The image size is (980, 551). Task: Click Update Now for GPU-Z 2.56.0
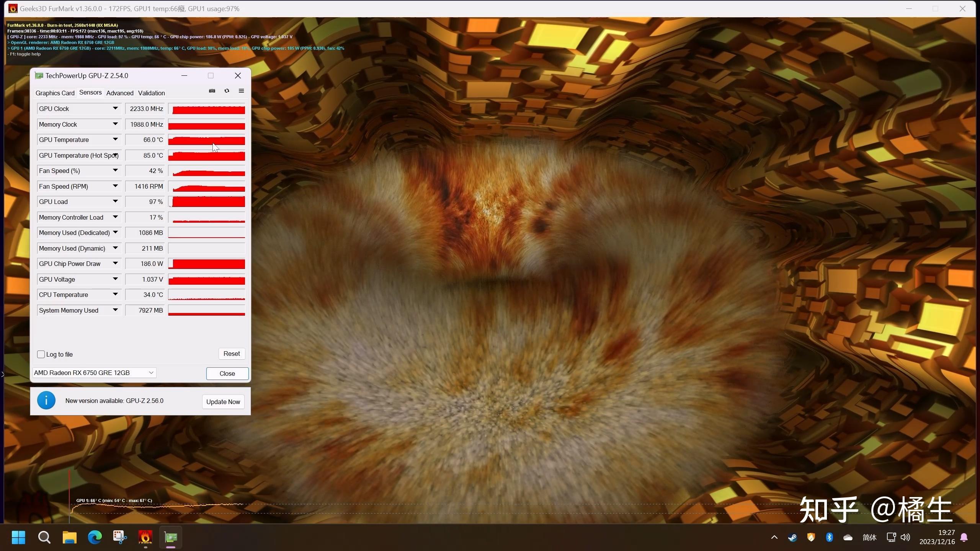[x=223, y=402]
